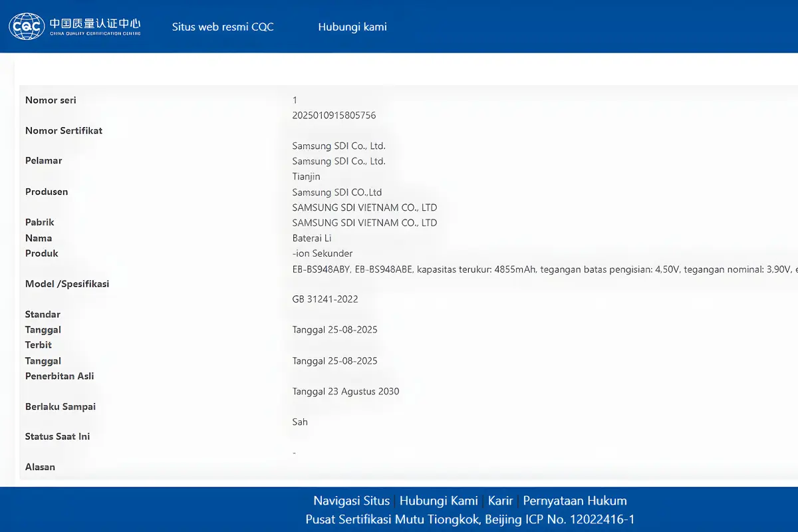This screenshot has height=532, width=798.
Task: Click the Status Saat Ini label
Action: click(58, 436)
